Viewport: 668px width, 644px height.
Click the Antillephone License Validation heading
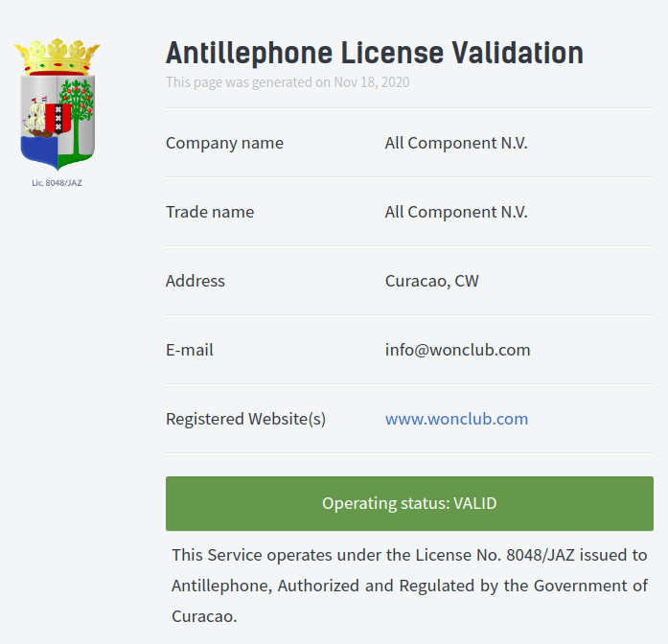click(375, 54)
